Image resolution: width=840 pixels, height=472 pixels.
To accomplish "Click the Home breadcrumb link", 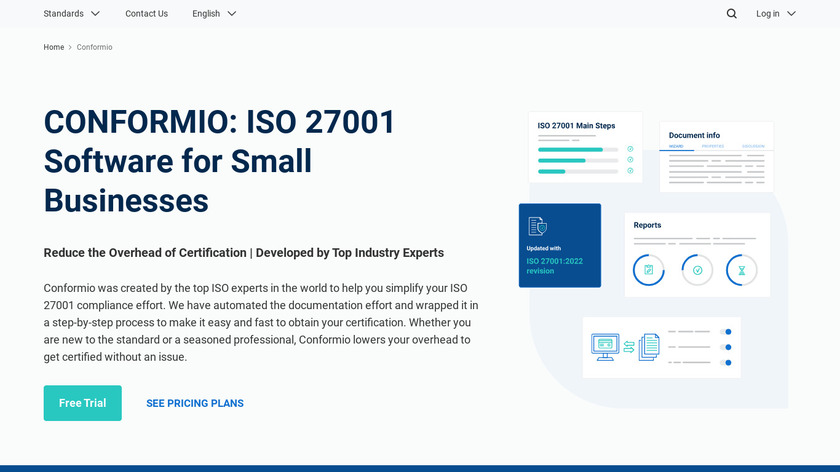I will point(54,47).
